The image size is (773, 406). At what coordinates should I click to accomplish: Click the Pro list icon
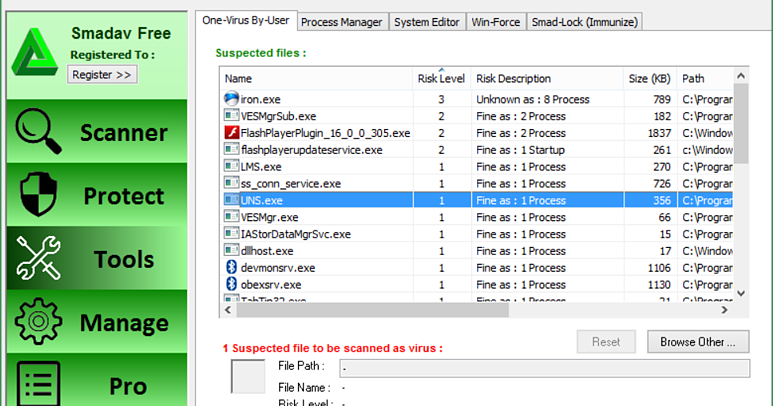tap(38, 384)
